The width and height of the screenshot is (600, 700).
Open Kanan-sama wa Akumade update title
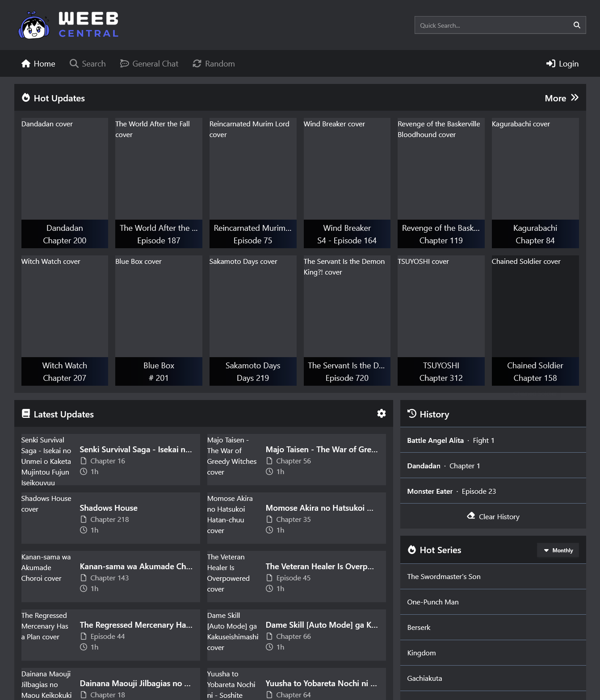coord(136,567)
